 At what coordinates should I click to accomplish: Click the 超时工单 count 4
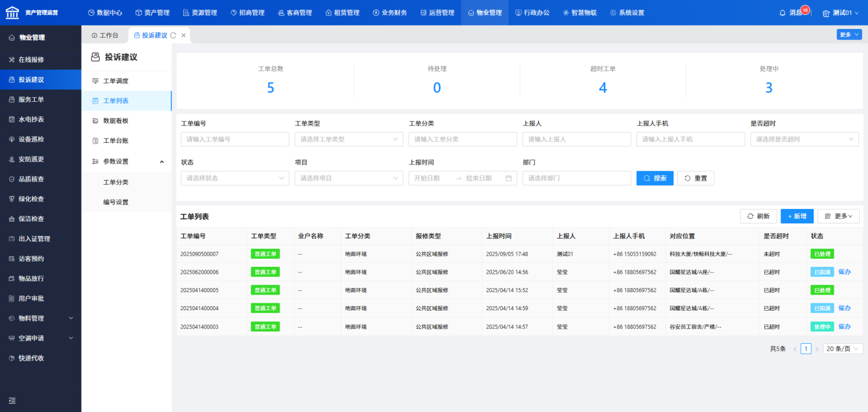coord(602,88)
